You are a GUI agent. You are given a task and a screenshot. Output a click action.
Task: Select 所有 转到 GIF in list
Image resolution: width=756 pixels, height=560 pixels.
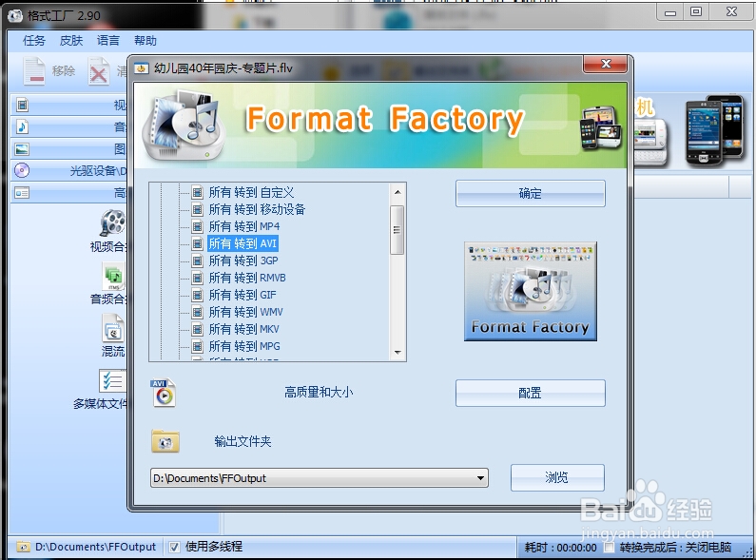242,295
